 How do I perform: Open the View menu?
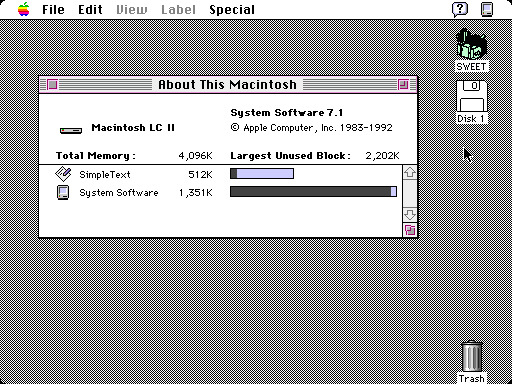coord(132,9)
